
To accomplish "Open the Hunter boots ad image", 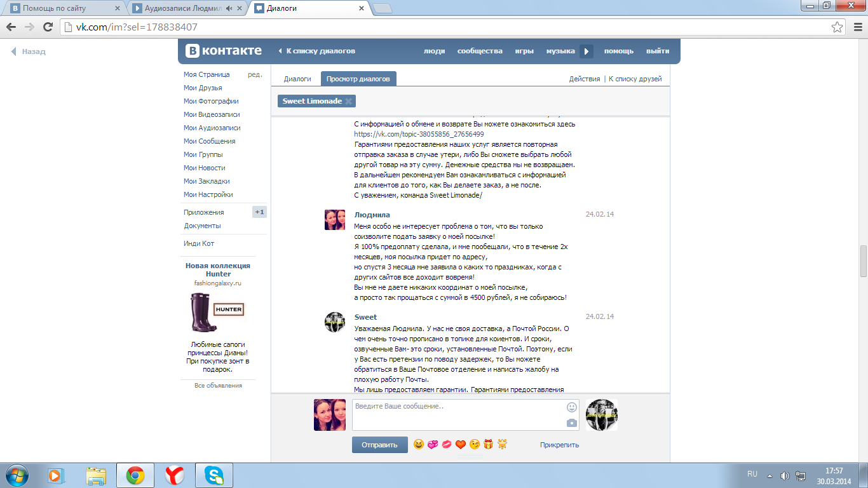I will click(217, 313).
